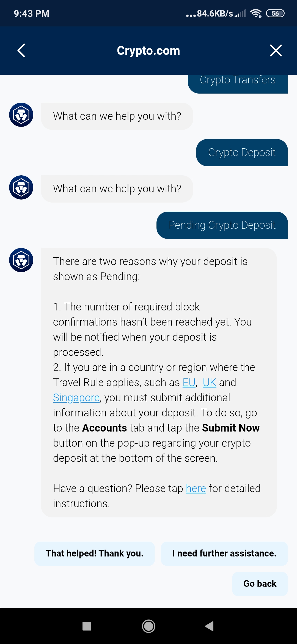
Task: Tap the battery indicator in status bar
Action: (275, 13)
